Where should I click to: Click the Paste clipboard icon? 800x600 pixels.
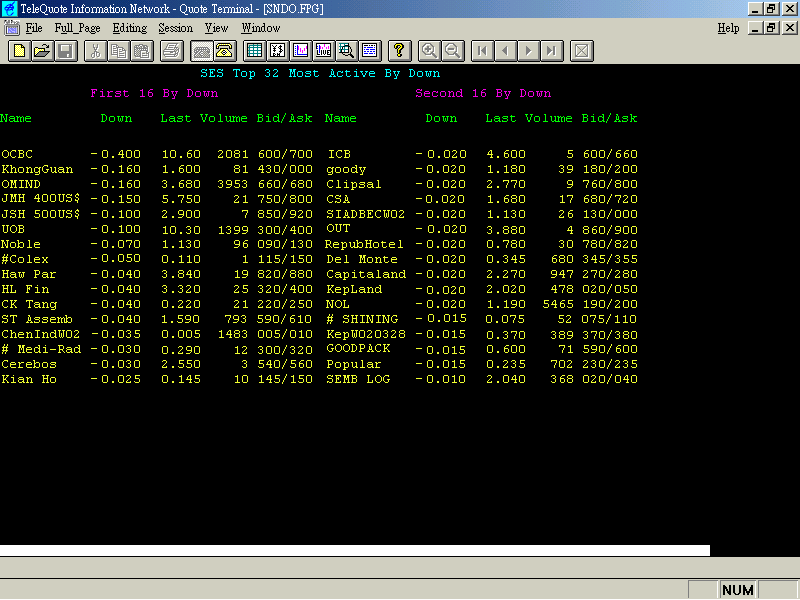142,51
